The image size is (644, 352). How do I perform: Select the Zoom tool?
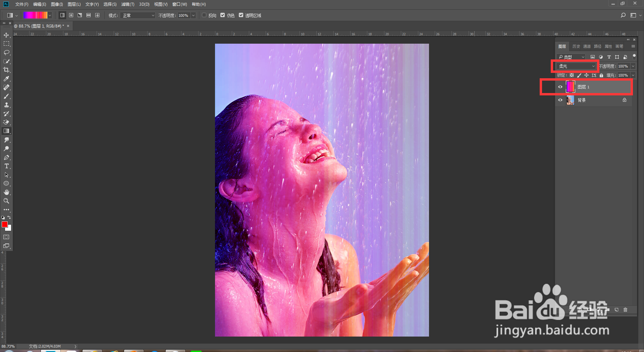[6, 201]
